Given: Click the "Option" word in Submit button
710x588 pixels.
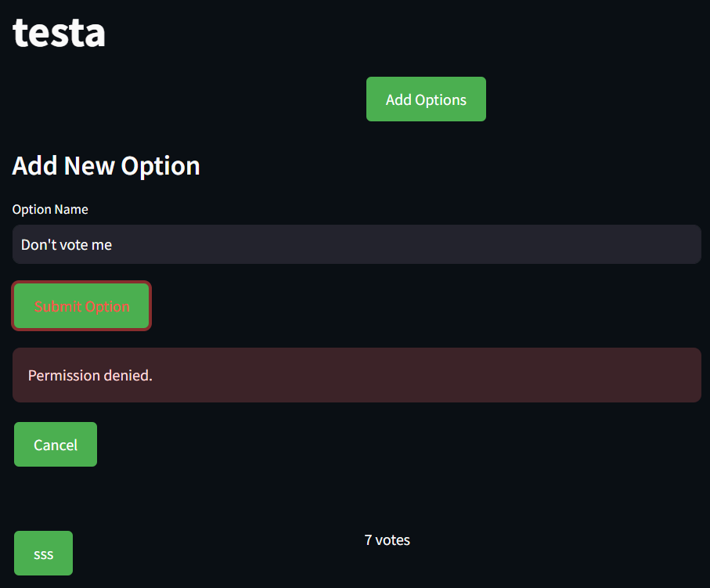Looking at the screenshot, I should (x=107, y=307).
